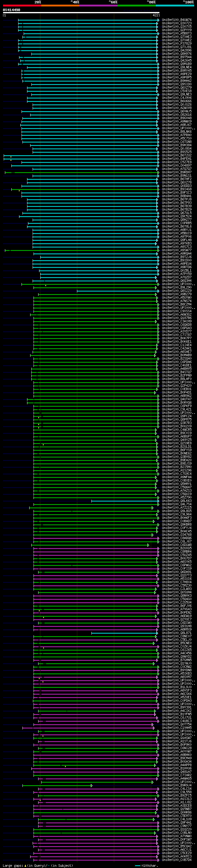Select hit label UniRef100_A9PEZ9
Viewport: 197px width, 868px height.
[177, 74]
